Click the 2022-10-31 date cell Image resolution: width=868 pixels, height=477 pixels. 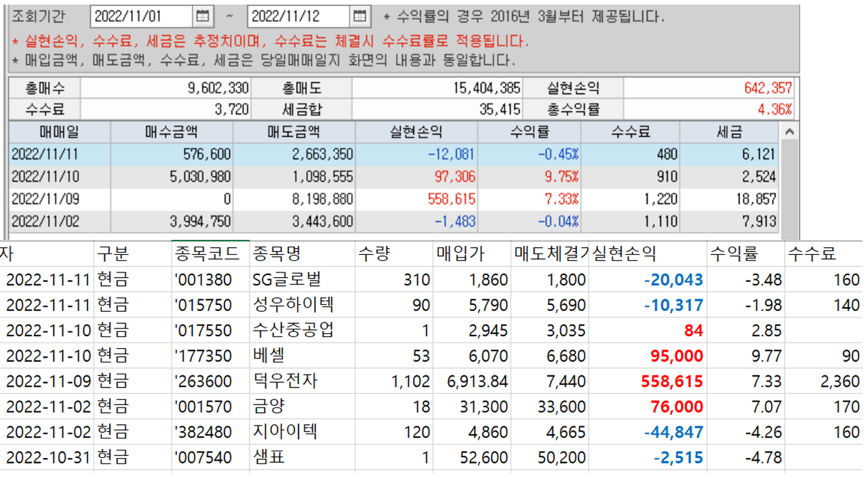click(47, 458)
